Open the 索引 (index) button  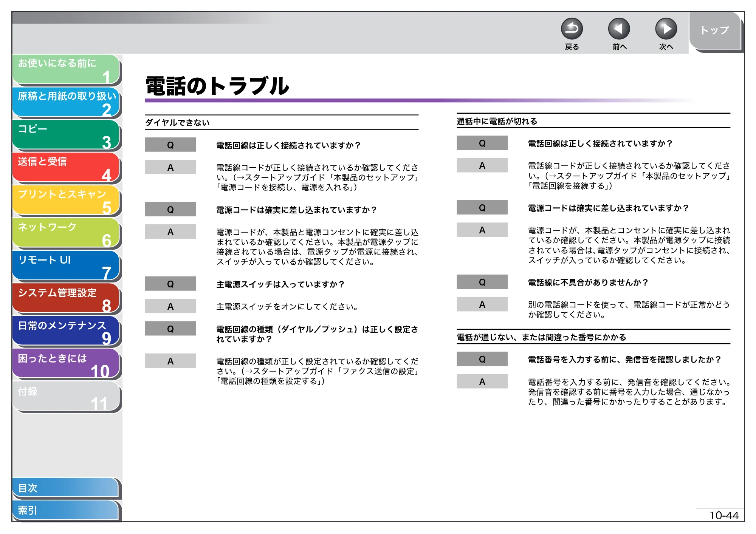pyautogui.click(x=66, y=510)
